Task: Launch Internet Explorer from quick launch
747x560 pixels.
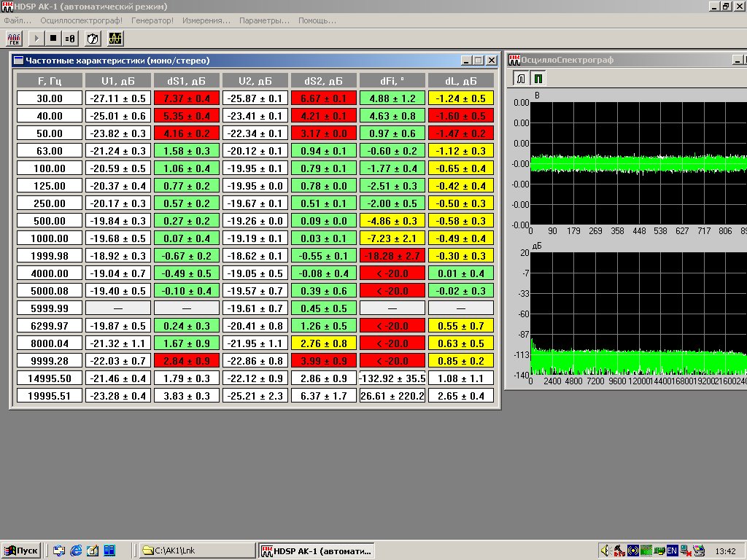Action: [x=76, y=551]
